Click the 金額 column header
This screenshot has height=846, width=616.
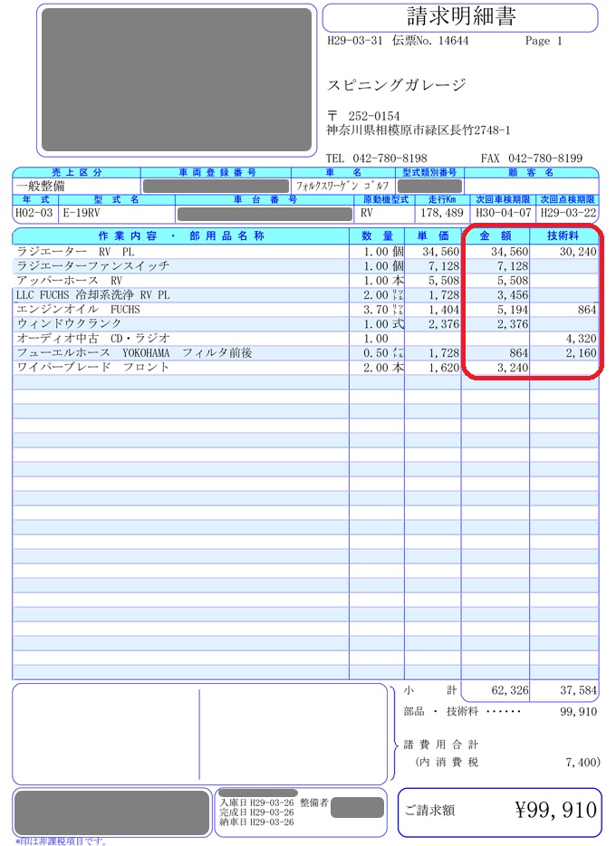point(496,236)
